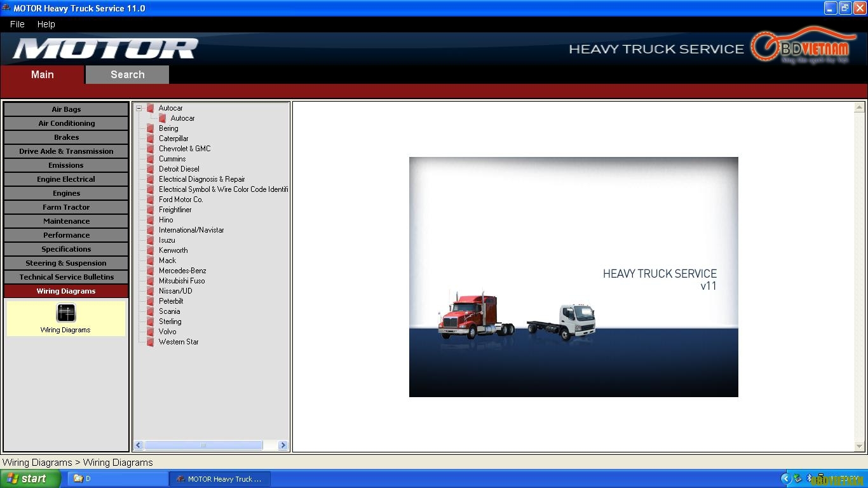868x488 pixels.
Task: Click the Heavy Truck Service splash image
Action: click(574, 277)
